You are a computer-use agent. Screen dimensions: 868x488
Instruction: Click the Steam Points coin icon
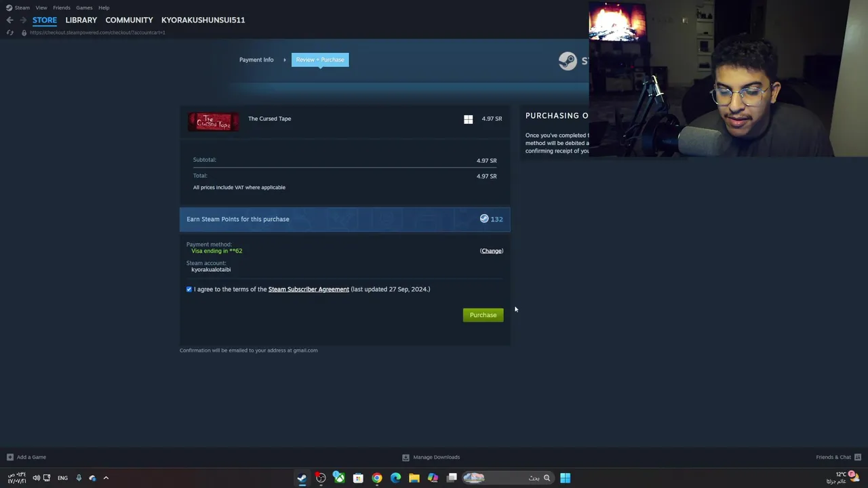point(484,219)
